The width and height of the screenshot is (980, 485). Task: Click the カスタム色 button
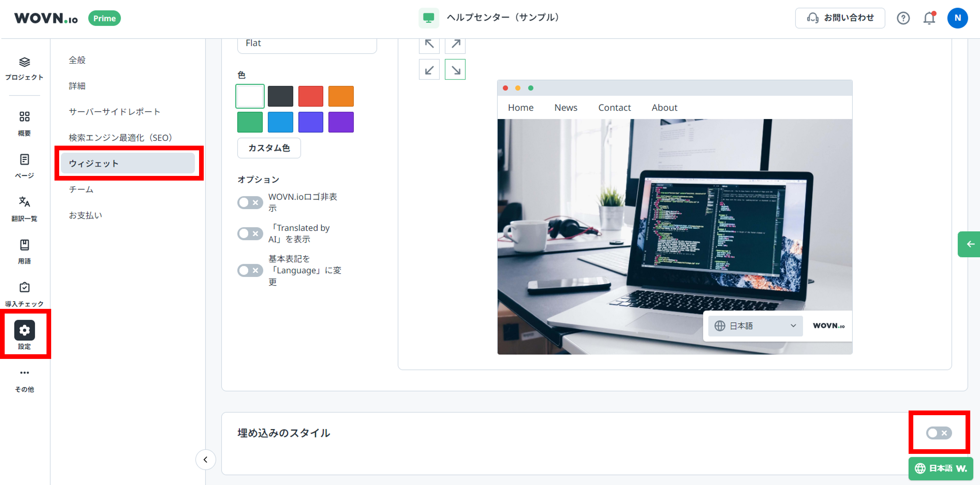click(x=269, y=148)
